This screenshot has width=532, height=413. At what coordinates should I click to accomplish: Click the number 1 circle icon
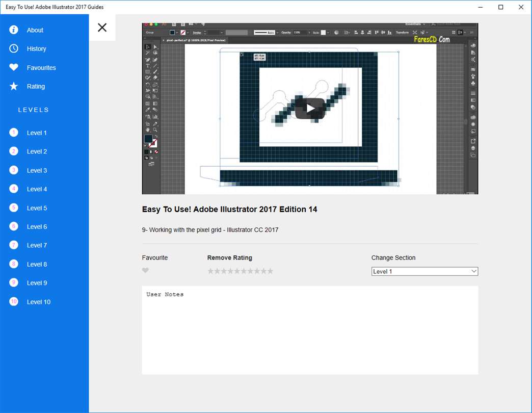pyautogui.click(x=14, y=133)
